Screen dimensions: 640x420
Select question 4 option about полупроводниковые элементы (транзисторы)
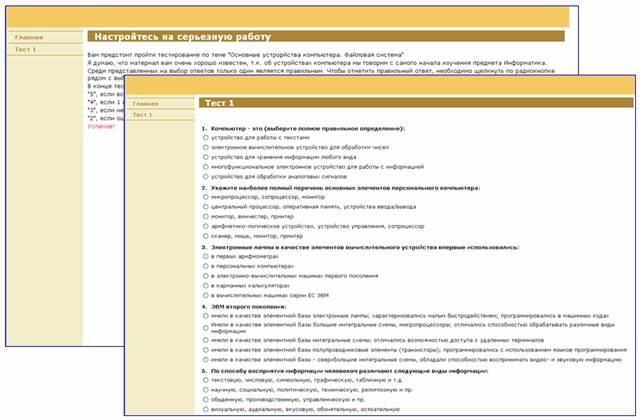[x=206, y=350]
